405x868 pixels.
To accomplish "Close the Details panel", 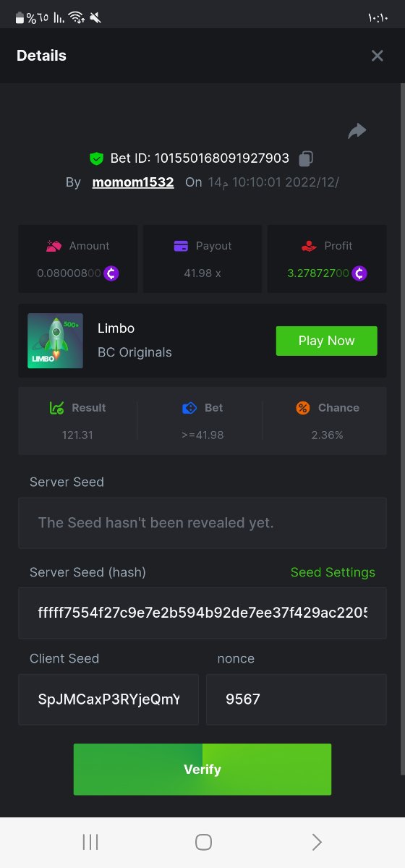I will pyautogui.click(x=377, y=56).
